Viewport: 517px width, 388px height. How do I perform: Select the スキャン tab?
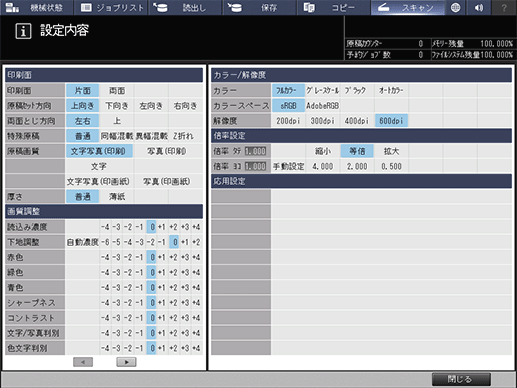[408, 7]
